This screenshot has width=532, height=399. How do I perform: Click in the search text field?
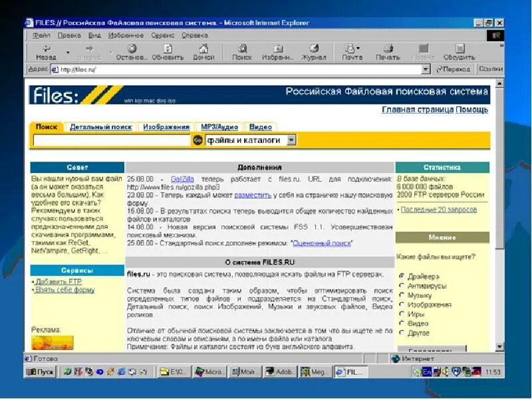[x=112, y=140]
